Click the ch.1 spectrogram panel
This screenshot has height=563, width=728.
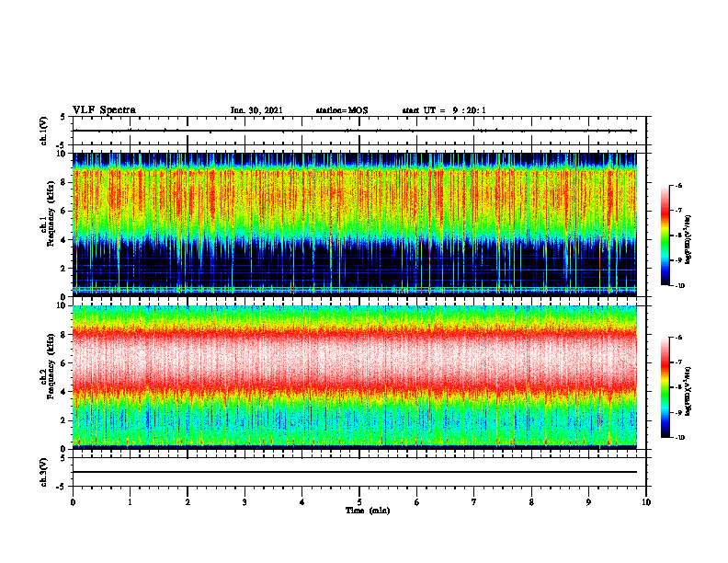coord(355,224)
